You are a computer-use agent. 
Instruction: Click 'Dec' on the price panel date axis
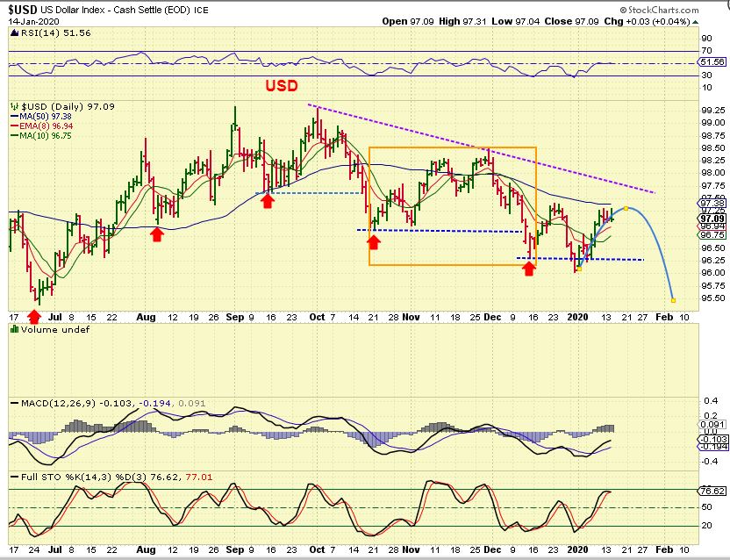click(492, 317)
